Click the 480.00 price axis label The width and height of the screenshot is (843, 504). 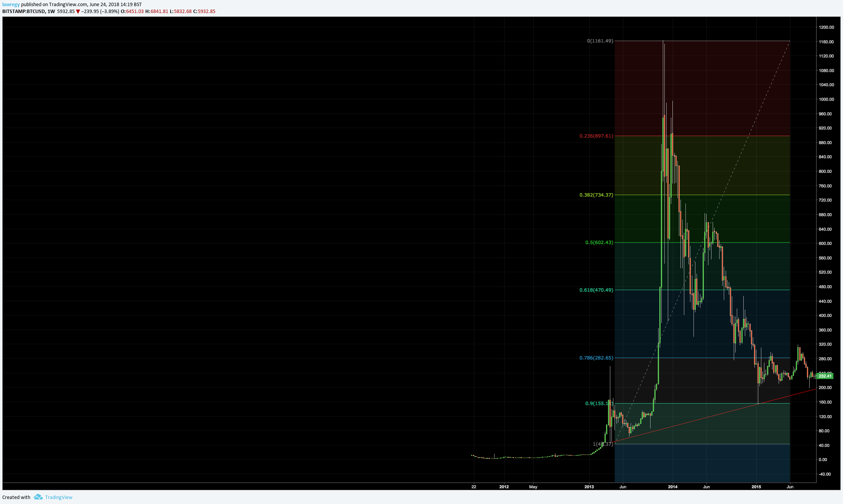(x=825, y=287)
